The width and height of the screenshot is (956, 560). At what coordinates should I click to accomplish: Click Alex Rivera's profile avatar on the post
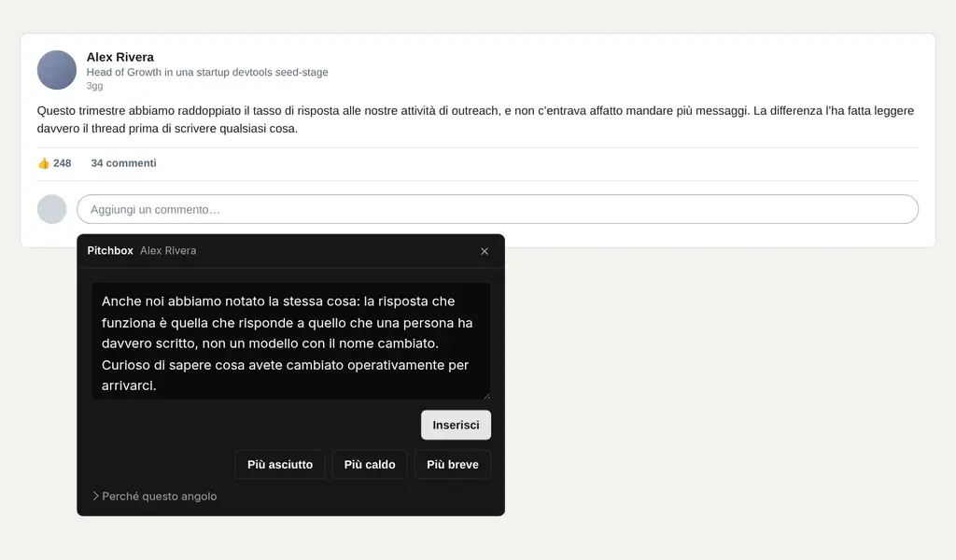coord(57,70)
